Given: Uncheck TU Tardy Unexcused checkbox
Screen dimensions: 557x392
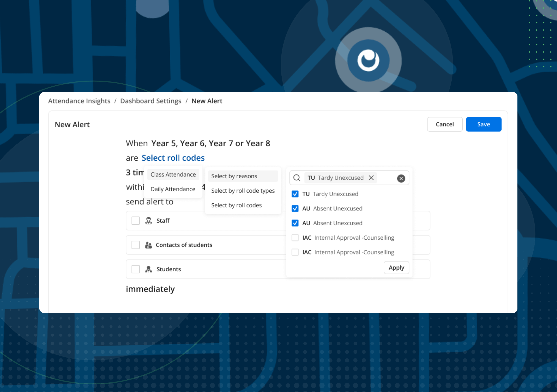Looking at the screenshot, I should point(295,194).
